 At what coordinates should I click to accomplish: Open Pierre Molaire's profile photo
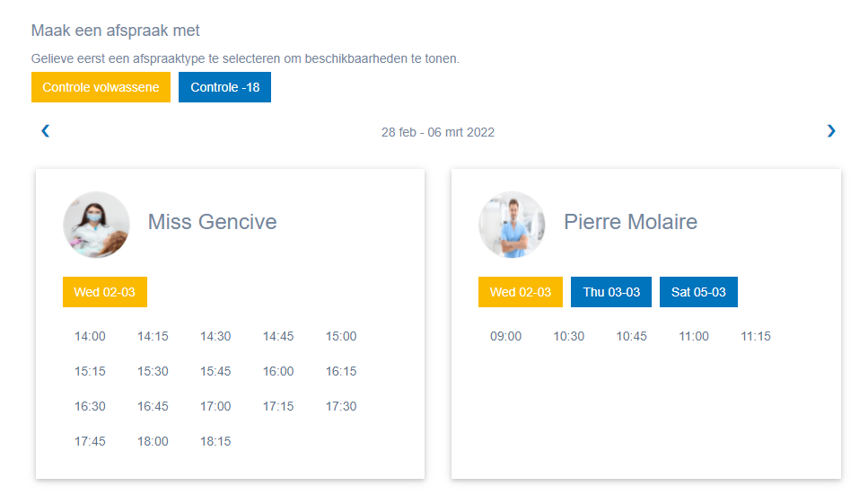pyautogui.click(x=512, y=225)
